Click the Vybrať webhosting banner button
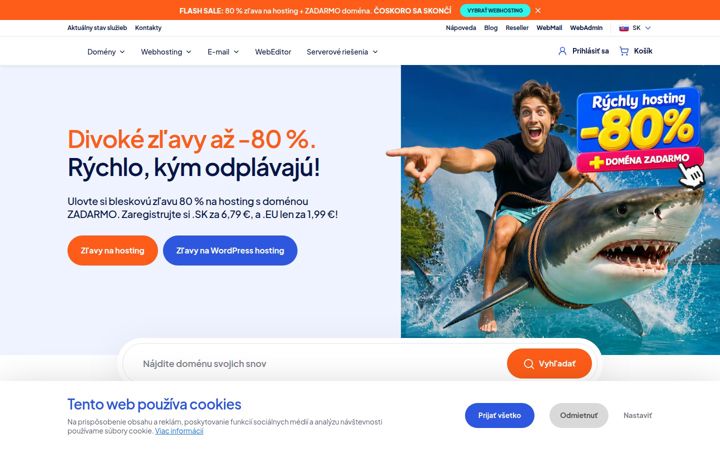Image resolution: width=720 pixels, height=450 pixels. (495, 10)
